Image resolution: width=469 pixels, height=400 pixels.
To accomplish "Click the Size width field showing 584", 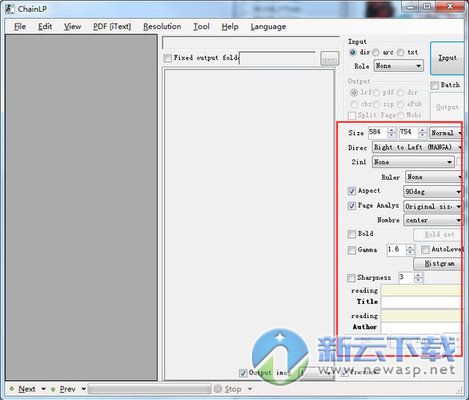I will (x=377, y=132).
